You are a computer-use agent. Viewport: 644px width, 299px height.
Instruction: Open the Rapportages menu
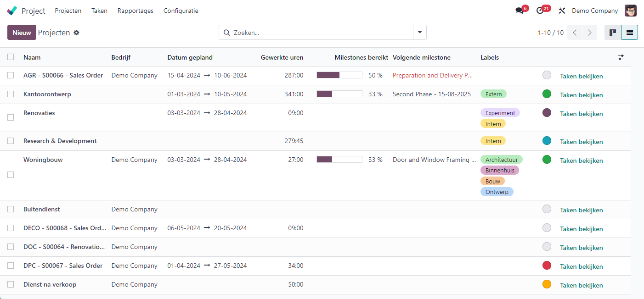click(135, 11)
